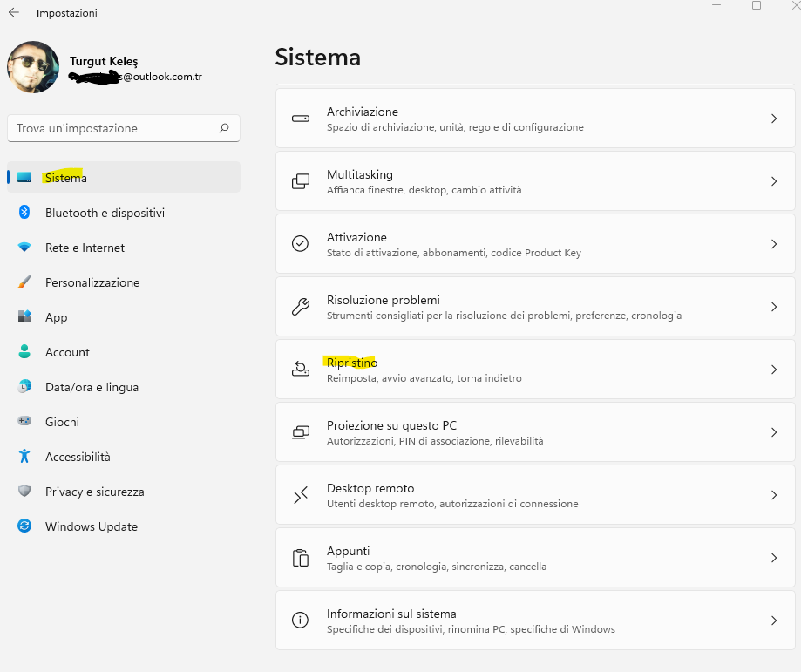
Task: Click the Multitasking overlapping windows icon
Action: (x=300, y=181)
